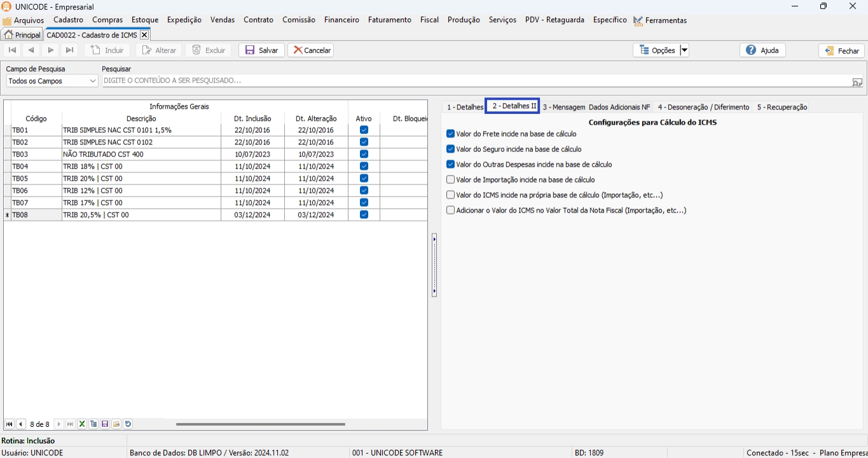Click the search icon in Pesquisar field
The width and height of the screenshot is (868, 458).
tap(857, 81)
